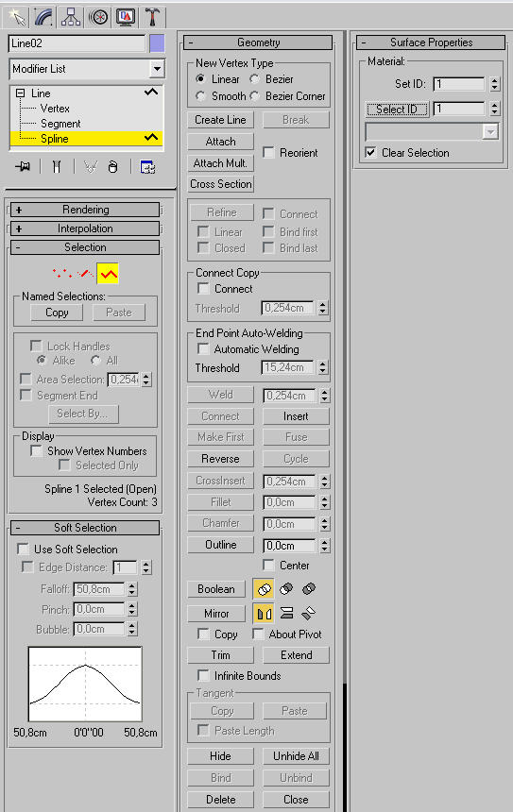Choose the Spline selection icon
Screen dimensions: 513x812
point(108,274)
